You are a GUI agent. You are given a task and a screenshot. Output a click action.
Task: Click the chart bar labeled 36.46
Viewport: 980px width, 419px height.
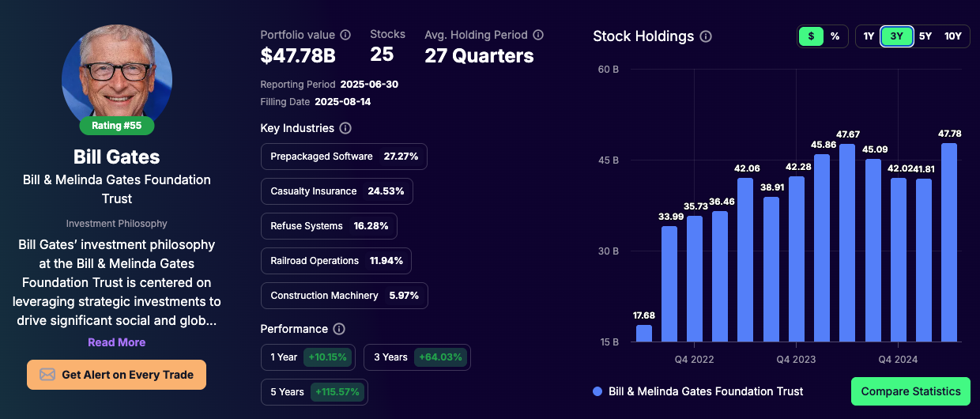(720, 276)
